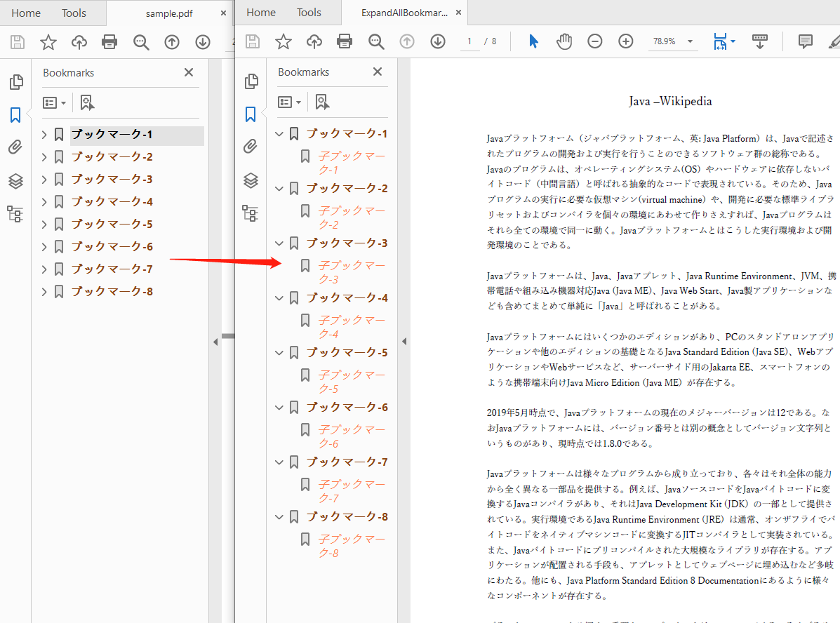Collapse ブックマーク-7 in ExpandAllBookmarks window
840x623 pixels.
[279, 462]
